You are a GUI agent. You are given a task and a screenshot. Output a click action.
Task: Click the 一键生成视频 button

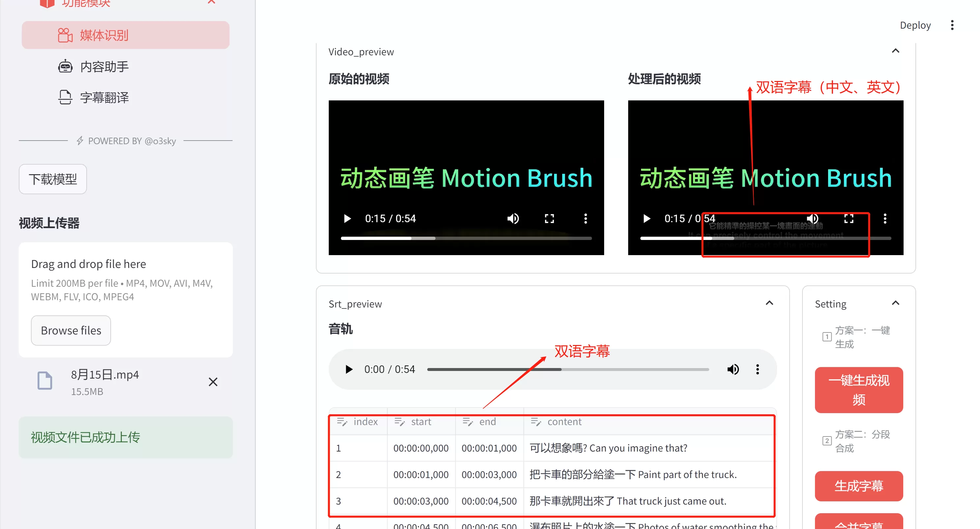click(859, 390)
